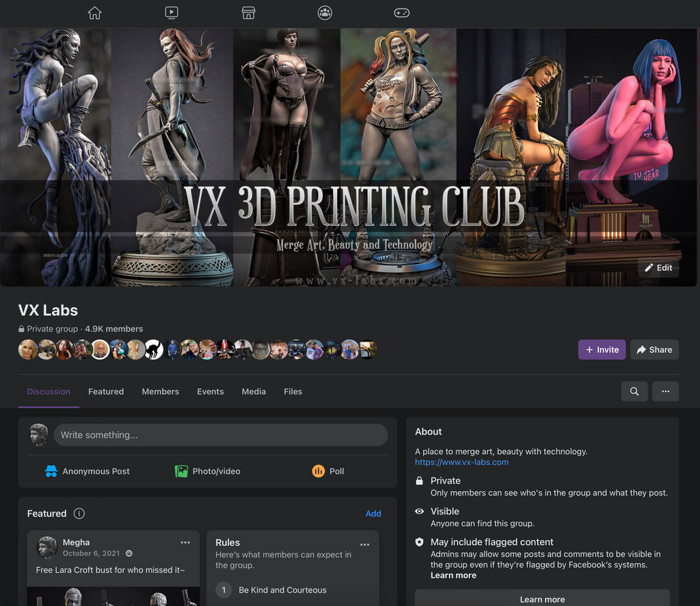Open the Gaming controller icon

pyautogui.click(x=402, y=13)
